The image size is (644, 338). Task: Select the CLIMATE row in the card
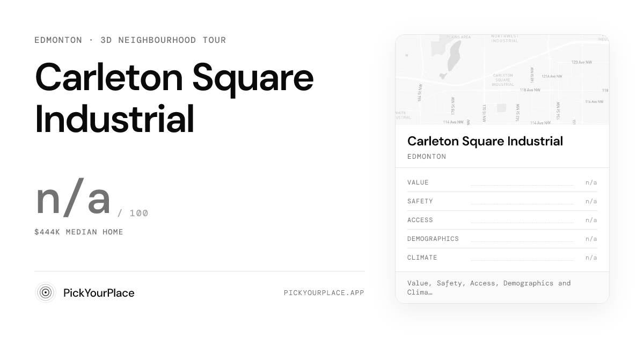click(x=502, y=258)
